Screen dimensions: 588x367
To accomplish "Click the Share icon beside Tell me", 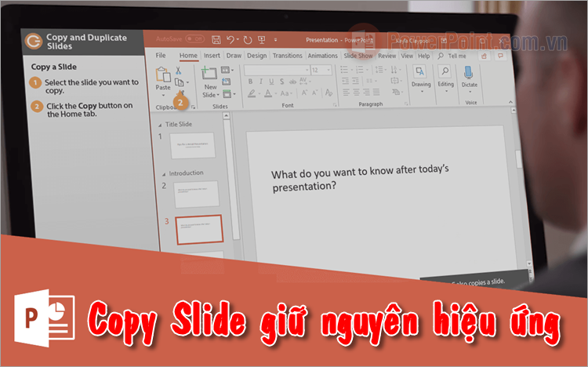I will pos(485,56).
